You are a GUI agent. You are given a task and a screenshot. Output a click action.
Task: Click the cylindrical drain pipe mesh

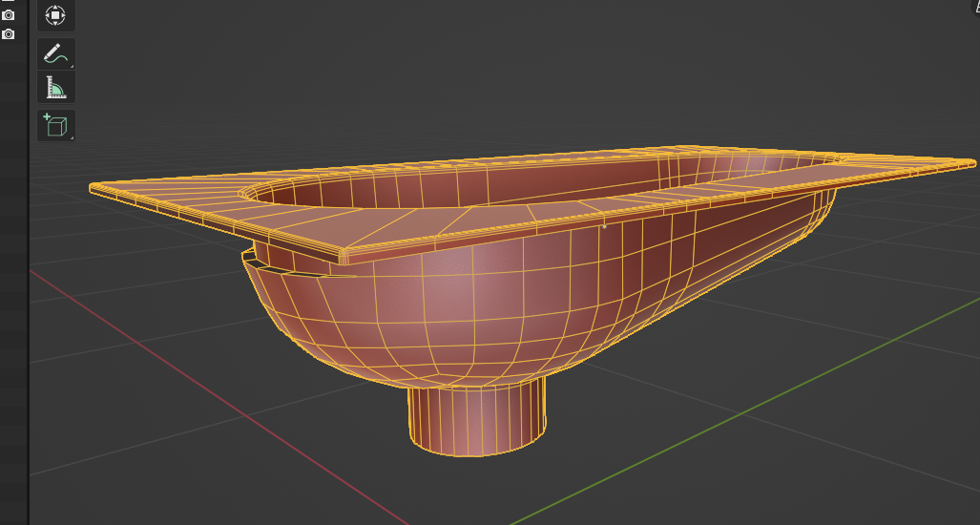pyautogui.click(x=476, y=420)
